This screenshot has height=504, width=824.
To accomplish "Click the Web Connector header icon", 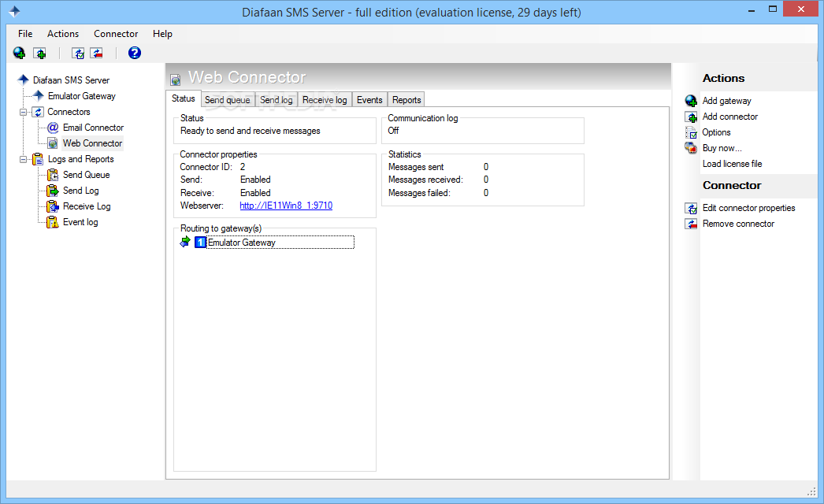I will point(176,80).
